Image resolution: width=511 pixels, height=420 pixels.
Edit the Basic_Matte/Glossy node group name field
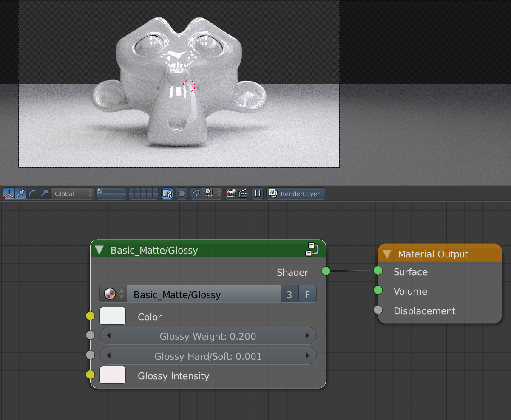204,294
